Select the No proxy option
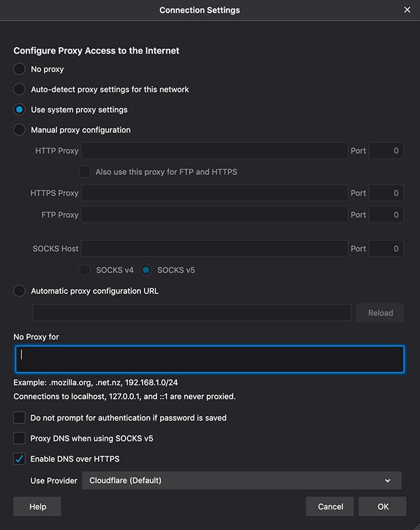Screen dimensions: 420x530 click(x=19, y=69)
